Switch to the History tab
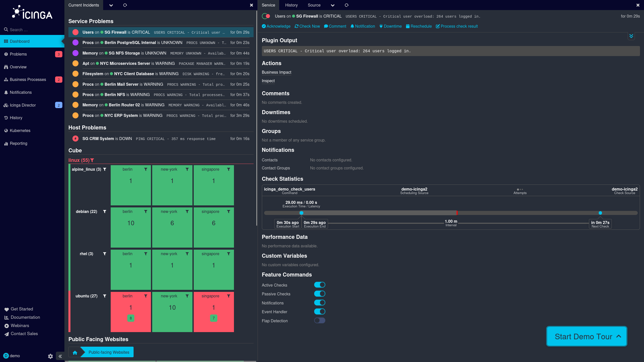 [x=291, y=5]
